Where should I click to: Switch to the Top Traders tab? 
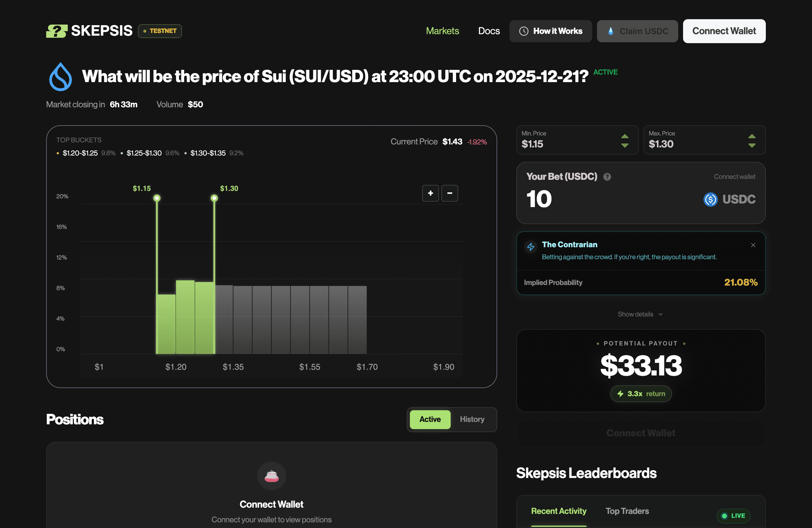click(x=627, y=511)
